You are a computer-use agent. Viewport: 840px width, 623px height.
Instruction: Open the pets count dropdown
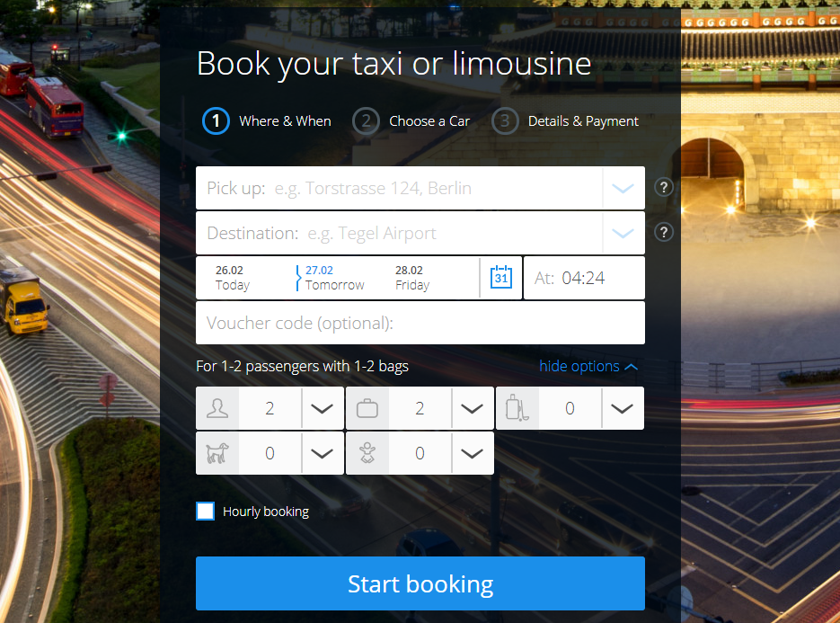323,453
